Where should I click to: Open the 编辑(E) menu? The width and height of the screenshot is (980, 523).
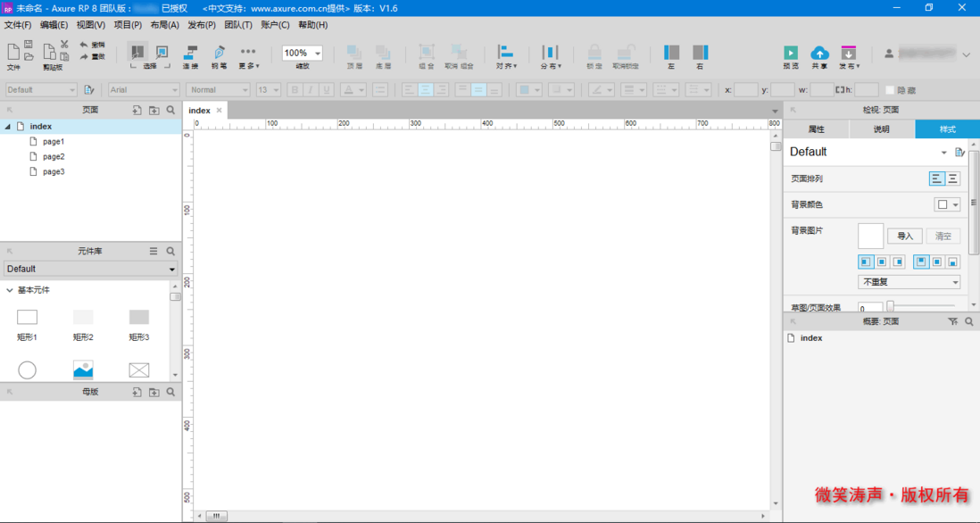point(54,25)
